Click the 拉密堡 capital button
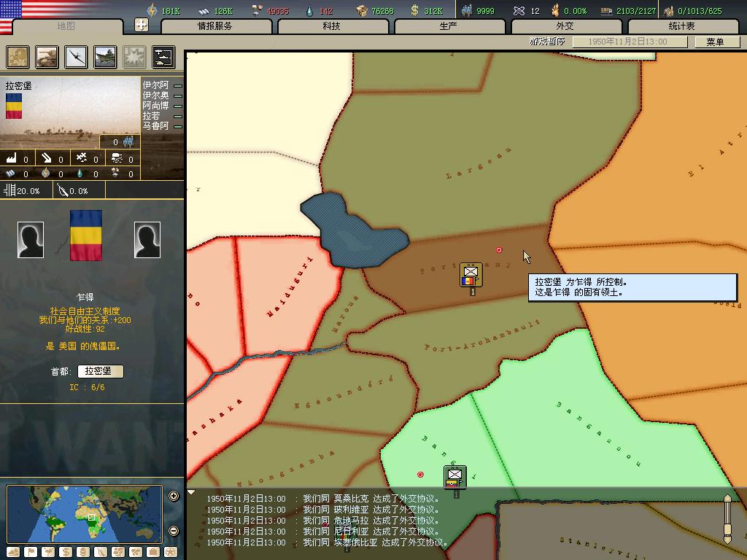 pos(101,371)
